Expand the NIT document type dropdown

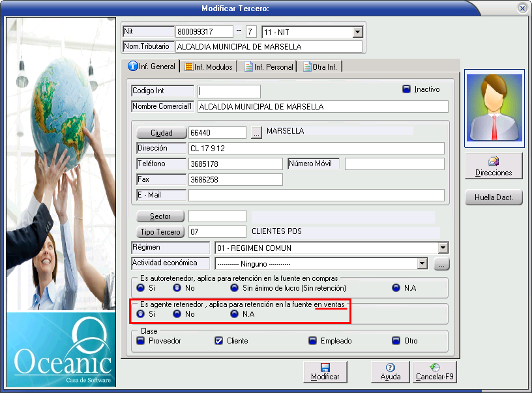(x=357, y=32)
